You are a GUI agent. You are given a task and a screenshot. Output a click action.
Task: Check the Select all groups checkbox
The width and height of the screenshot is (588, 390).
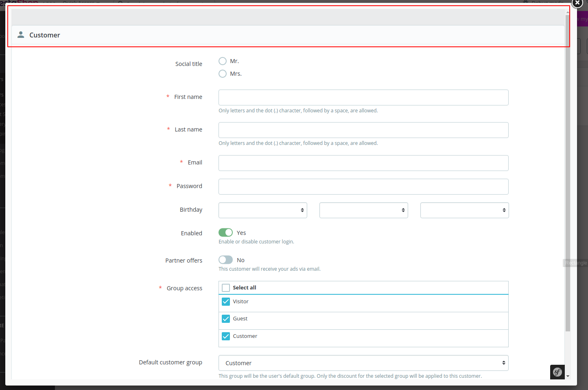pos(226,287)
